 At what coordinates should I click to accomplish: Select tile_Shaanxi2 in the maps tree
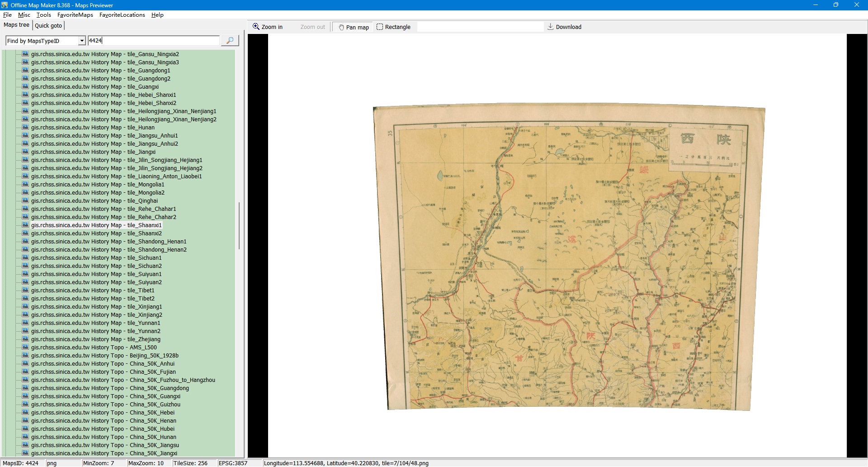pyautogui.click(x=96, y=233)
